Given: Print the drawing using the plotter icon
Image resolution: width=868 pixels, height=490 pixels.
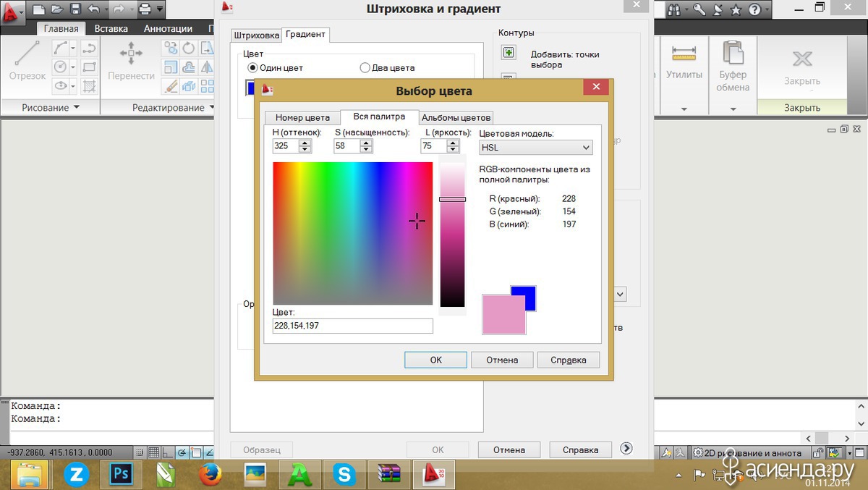Looking at the screenshot, I should [x=145, y=9].
